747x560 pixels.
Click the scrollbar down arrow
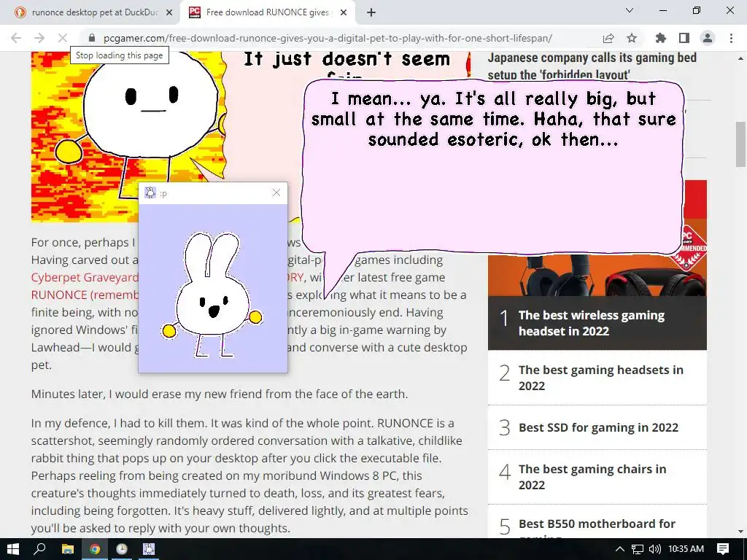(x=740, y=532)
